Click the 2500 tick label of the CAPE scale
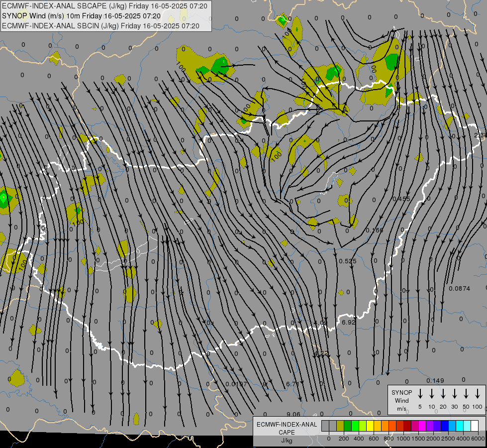Image resolution: width=487 pixels, height=448 pixels. pos(448,439)
